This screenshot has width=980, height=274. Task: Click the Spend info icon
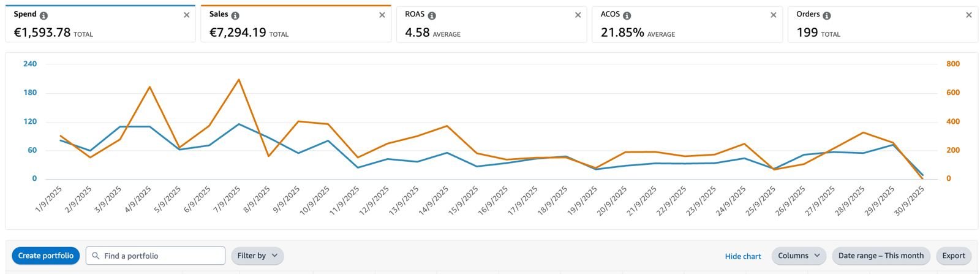(x=43, y=15)
